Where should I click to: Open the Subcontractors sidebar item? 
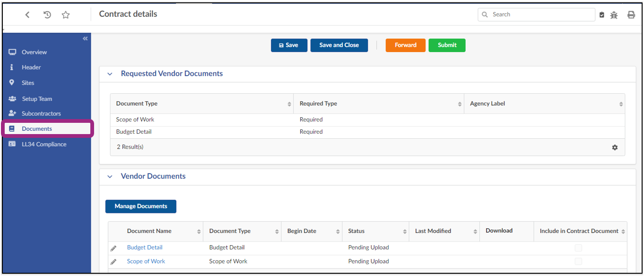coord(41,113)
